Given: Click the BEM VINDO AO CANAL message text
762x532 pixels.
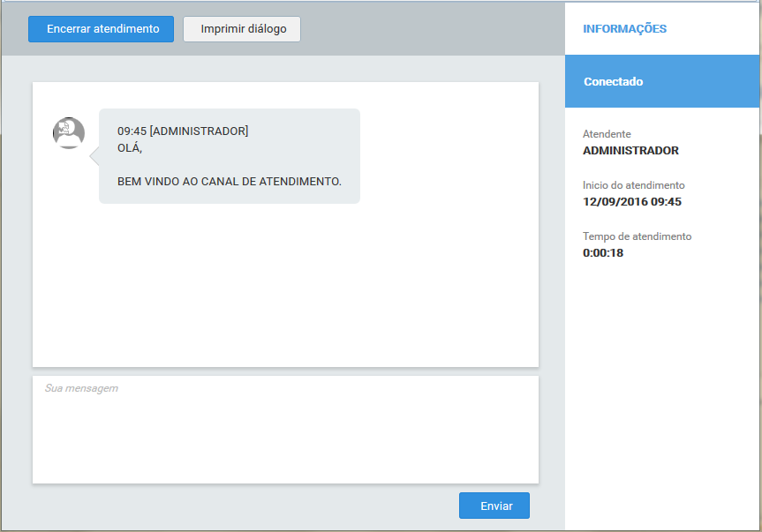Looking at the screenshot, I should [229, 182].
